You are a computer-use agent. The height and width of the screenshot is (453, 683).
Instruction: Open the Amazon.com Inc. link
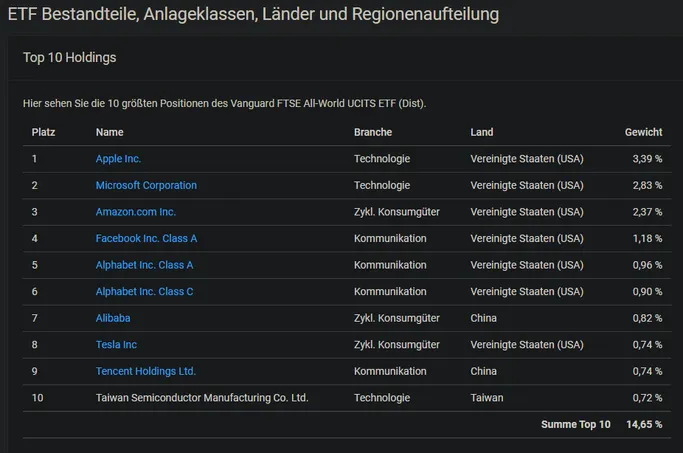[x=135, y=212]
